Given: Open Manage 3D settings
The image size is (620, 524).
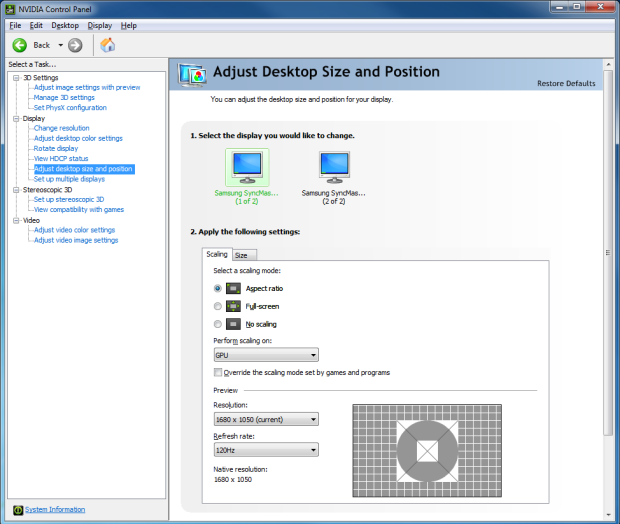Looking at the screenshot, I should 64,97.
